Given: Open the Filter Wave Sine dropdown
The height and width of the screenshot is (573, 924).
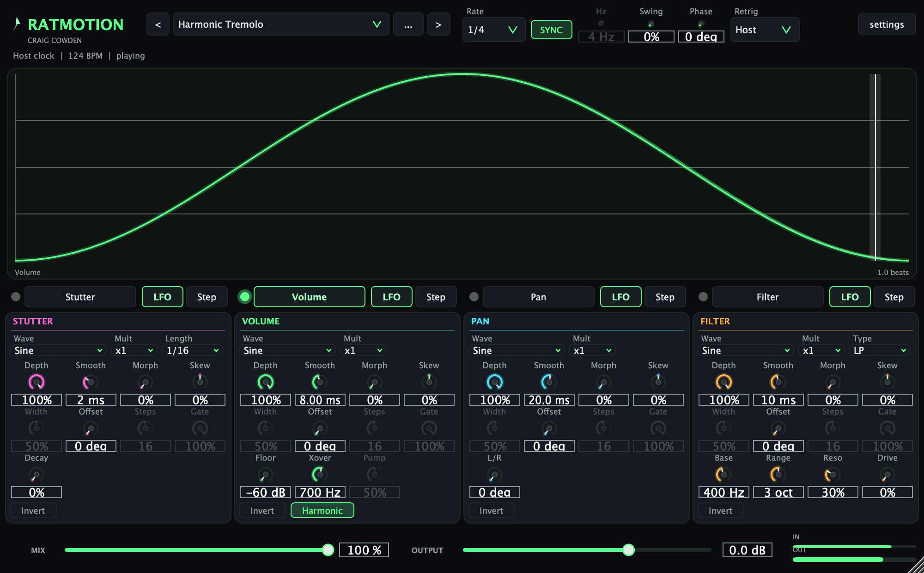Looking at the screenshot, I should pos(746,351).
